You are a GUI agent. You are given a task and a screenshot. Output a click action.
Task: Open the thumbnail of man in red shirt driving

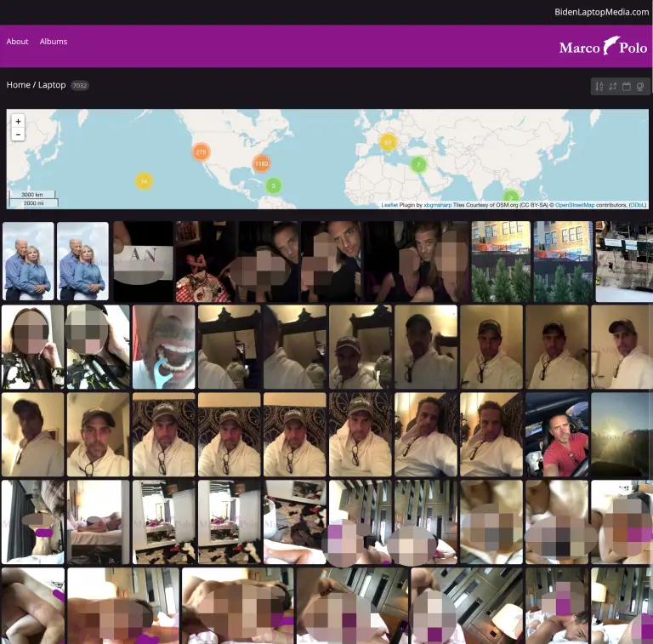pyautogui.click(x=555, y=434)
